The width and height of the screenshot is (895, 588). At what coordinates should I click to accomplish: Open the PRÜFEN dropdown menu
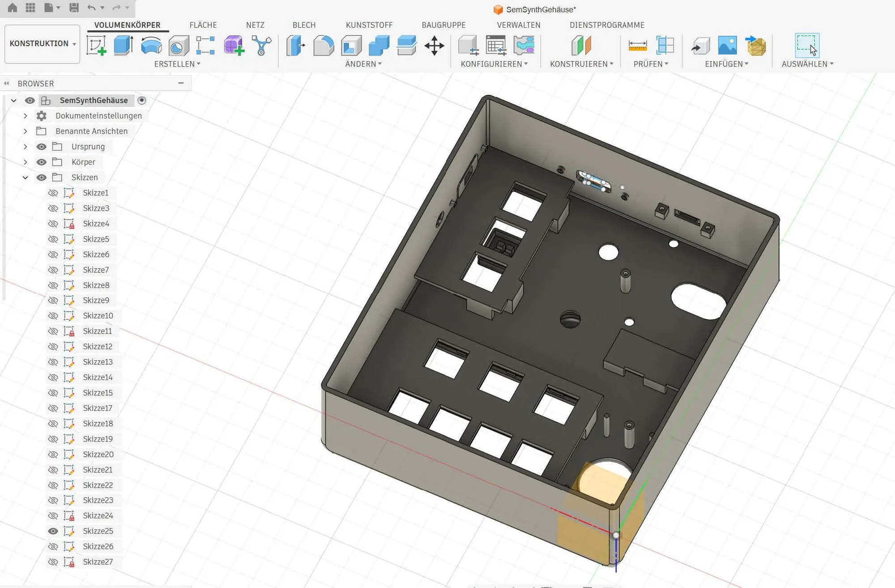point(651,64)
